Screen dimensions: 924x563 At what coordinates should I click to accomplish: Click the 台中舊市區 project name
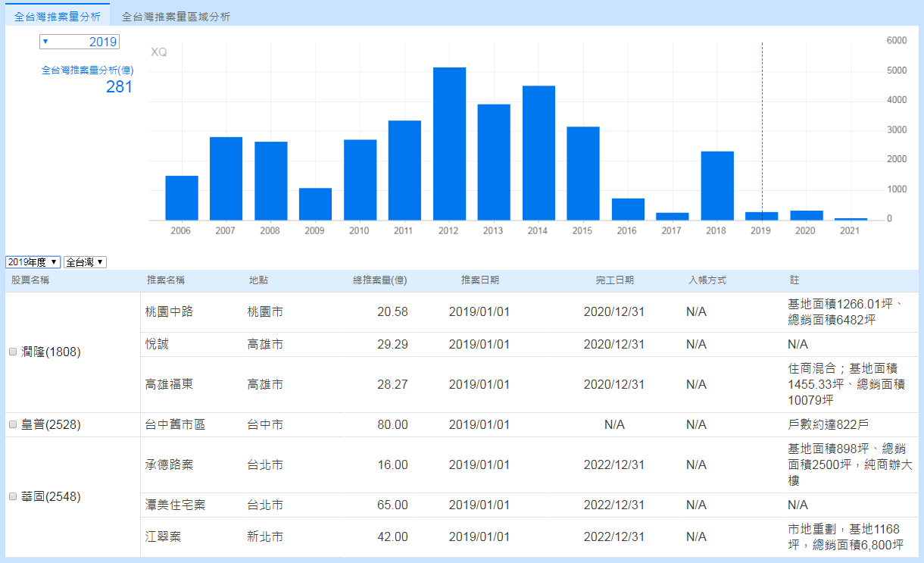pos(175,425)
